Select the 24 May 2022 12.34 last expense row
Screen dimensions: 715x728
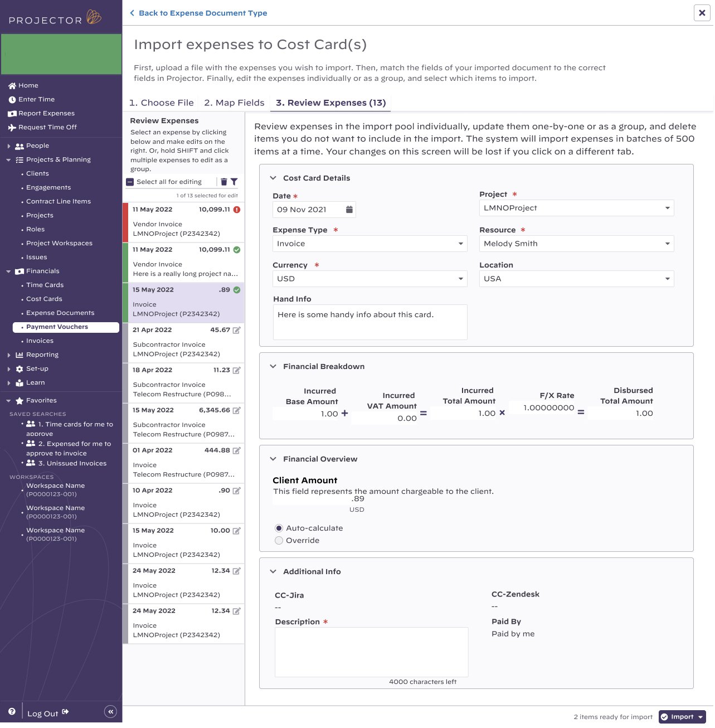coord(183,625)
